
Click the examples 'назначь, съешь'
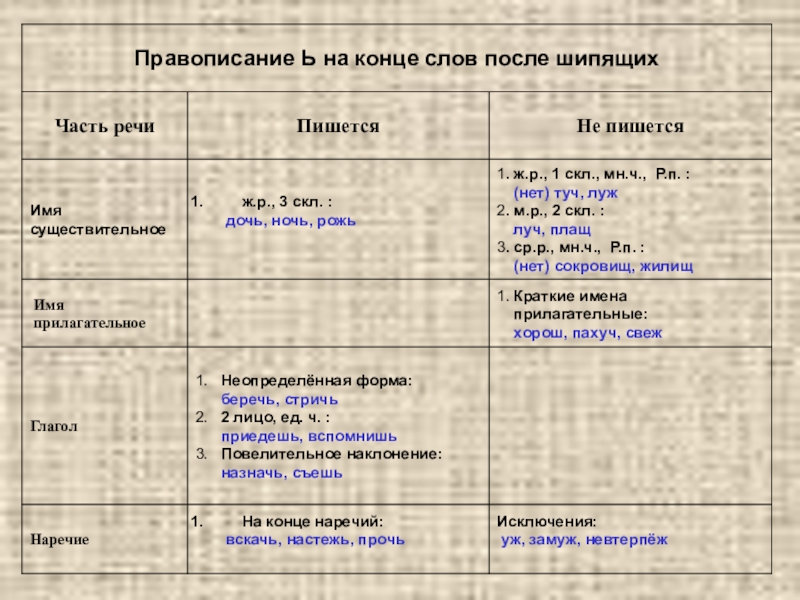click(x=282, y=473)
